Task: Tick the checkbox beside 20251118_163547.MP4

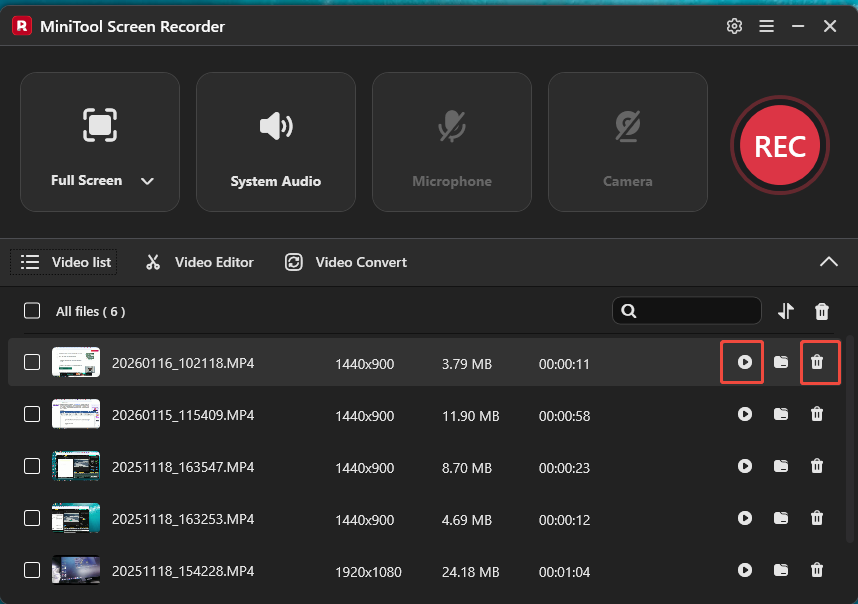Action: coord(31,466)
